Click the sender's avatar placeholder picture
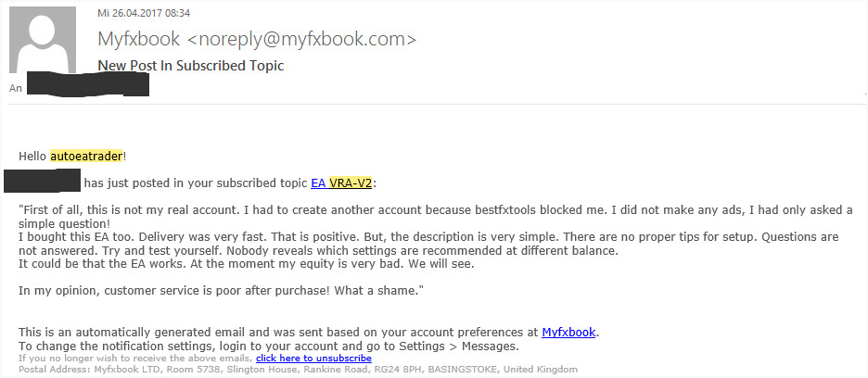This screenshot has height=378, width=868. point(43,39)
